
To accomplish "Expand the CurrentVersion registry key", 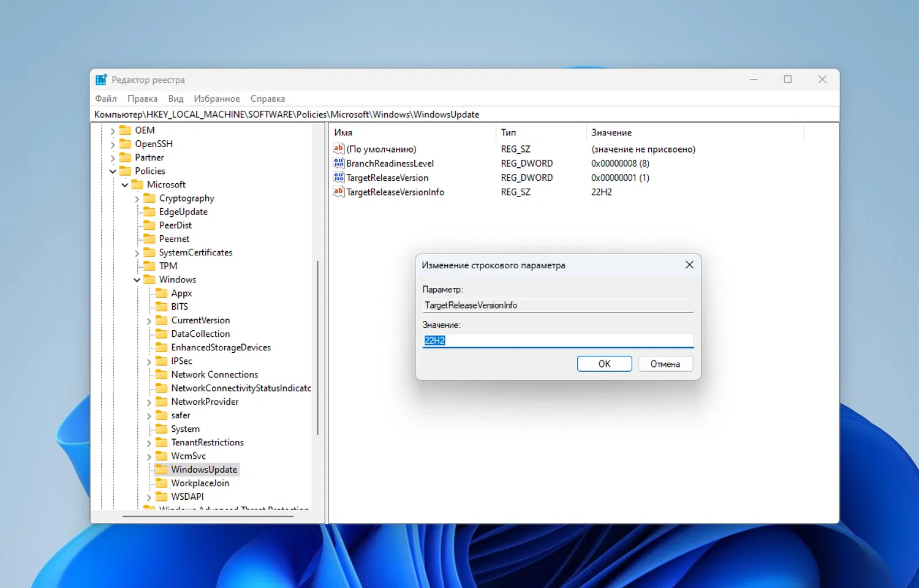I will [x=149, y=320].
